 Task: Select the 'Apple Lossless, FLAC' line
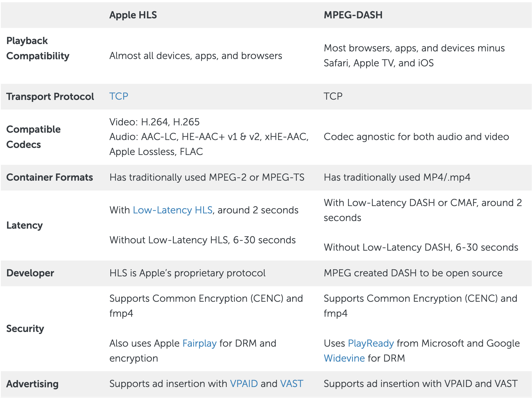(156, 152)
